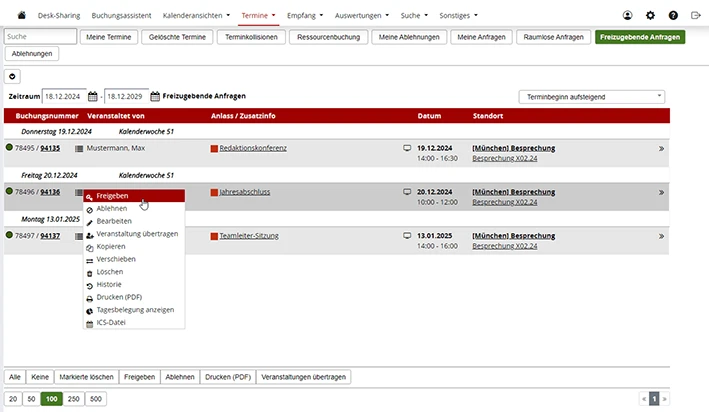Screen dimensions: 709x412
Task: Choose Historie in the context menu
Action: pyautogui.click(x=134, y=284)
